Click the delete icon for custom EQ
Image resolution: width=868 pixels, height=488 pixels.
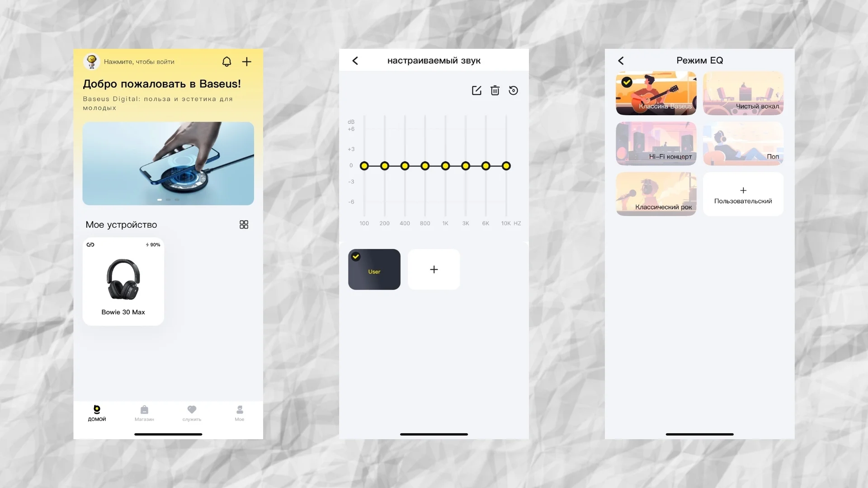click(x=495, y=90)
